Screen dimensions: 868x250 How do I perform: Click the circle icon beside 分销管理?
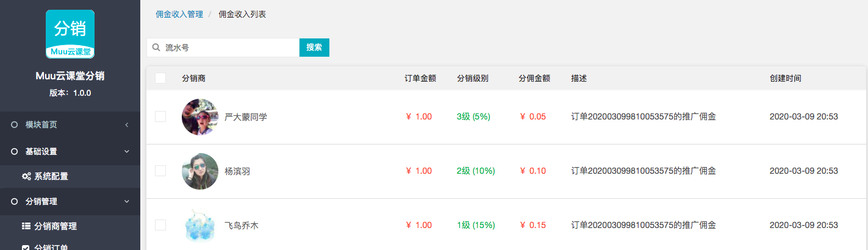click(x=14, y=201)
